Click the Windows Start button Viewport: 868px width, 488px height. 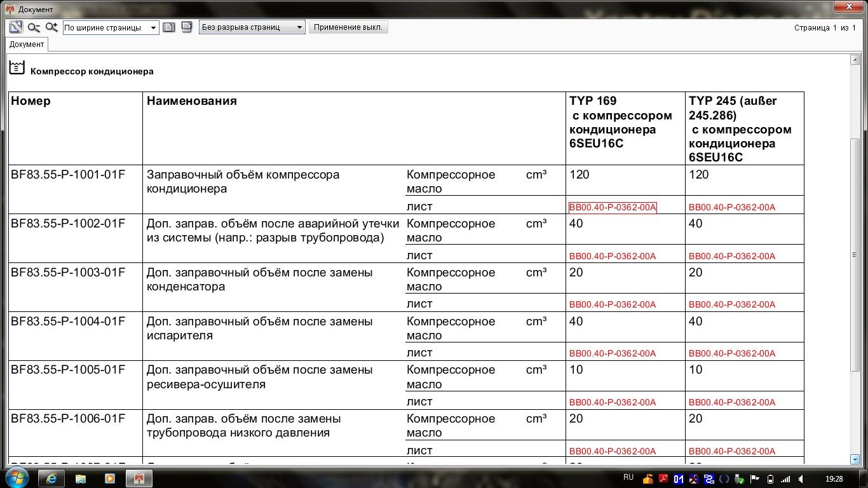coord(17,478)
